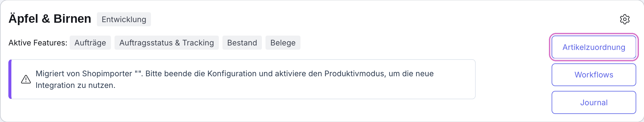Click the warning triangle icon

point(26,79)
